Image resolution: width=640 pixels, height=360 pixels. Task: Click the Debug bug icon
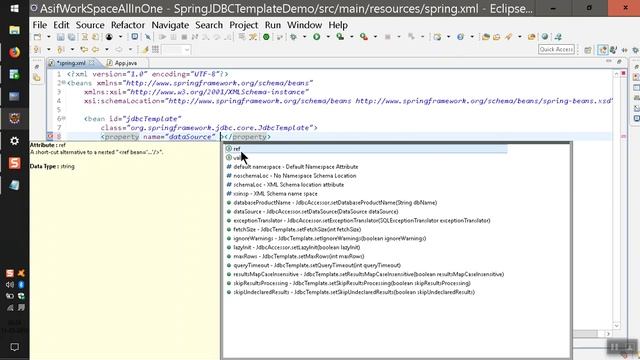pyautogui.click(x=293, y=37)
